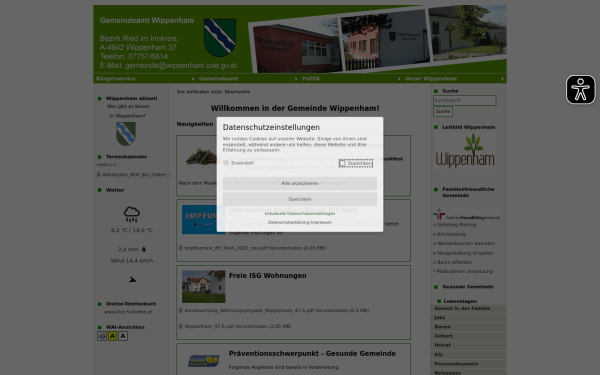Open the Bauen Lebenslagen item
The width and height of the screenshot is (600, 375).
click(468, 327)
